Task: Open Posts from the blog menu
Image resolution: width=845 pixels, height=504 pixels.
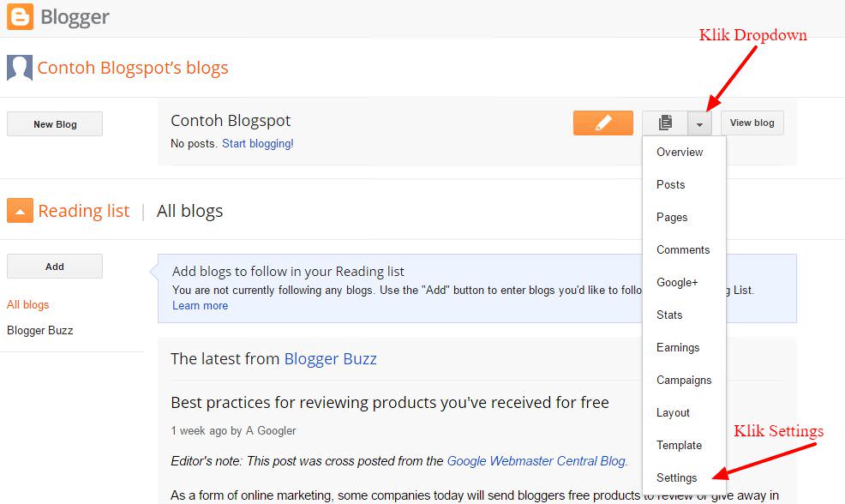Action: point(670,184)
